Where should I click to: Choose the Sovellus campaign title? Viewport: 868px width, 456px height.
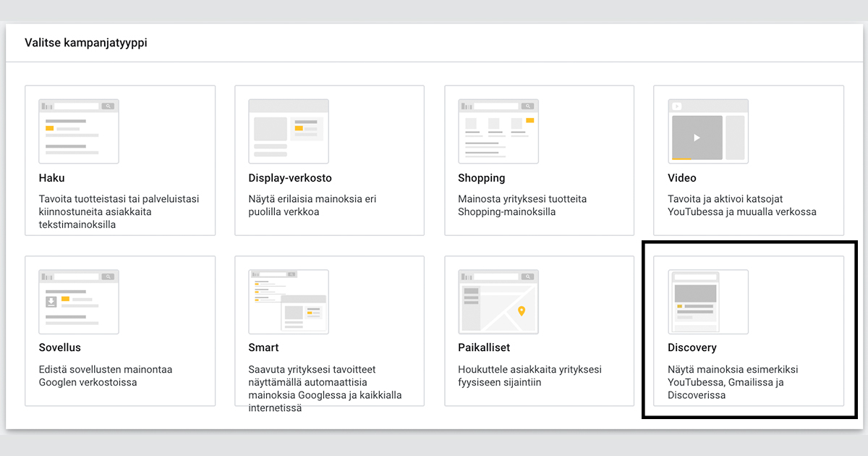(x=59, y=348)
